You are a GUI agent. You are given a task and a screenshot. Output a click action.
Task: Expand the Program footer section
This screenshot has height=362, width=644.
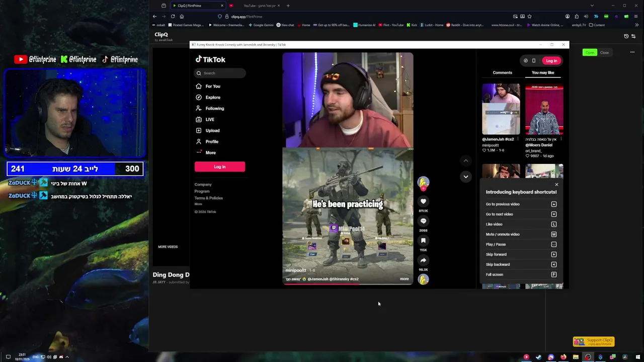[202, 191]
